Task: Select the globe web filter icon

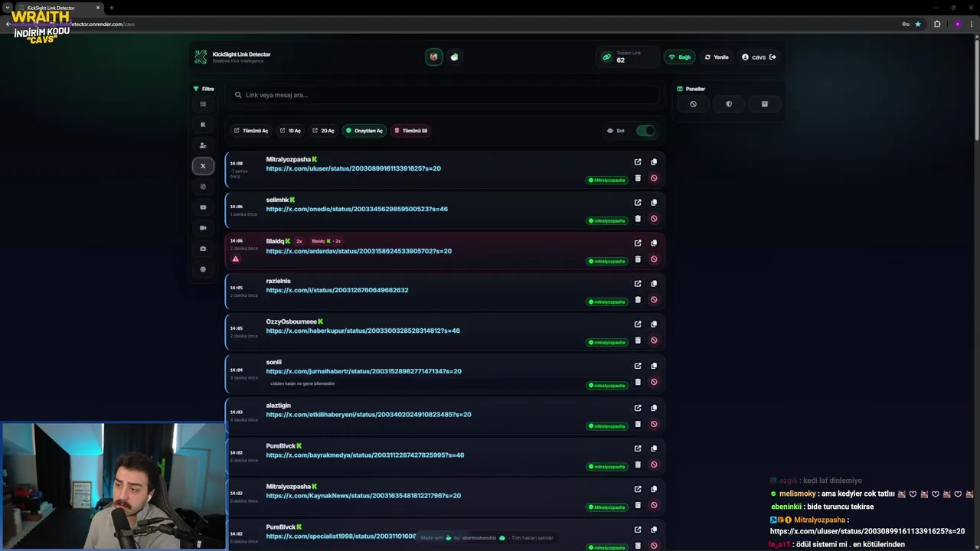Action: (203, 269)
